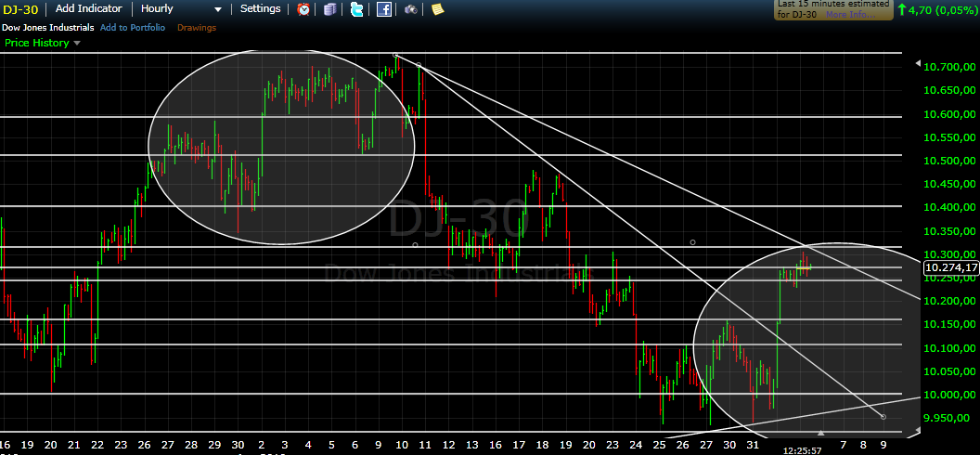Click the 10.050,00 price axis label
The width and height of the screenshot is (980, 455).
tap(948, 371)
